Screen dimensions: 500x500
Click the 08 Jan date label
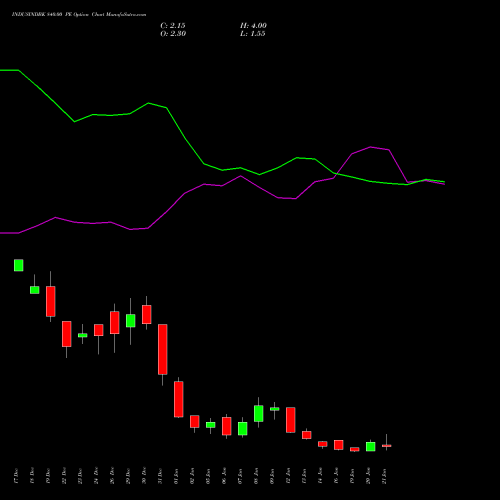click(257, 476)
